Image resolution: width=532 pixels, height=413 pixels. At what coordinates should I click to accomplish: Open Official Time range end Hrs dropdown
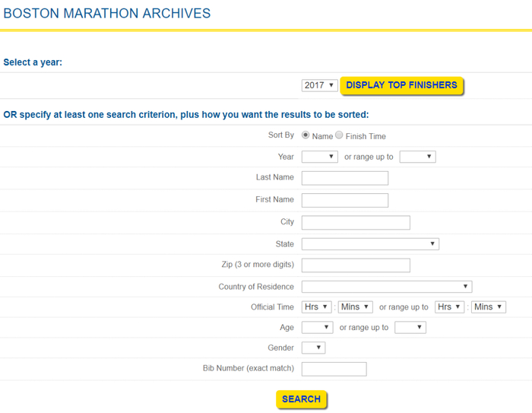click(449, 307)
